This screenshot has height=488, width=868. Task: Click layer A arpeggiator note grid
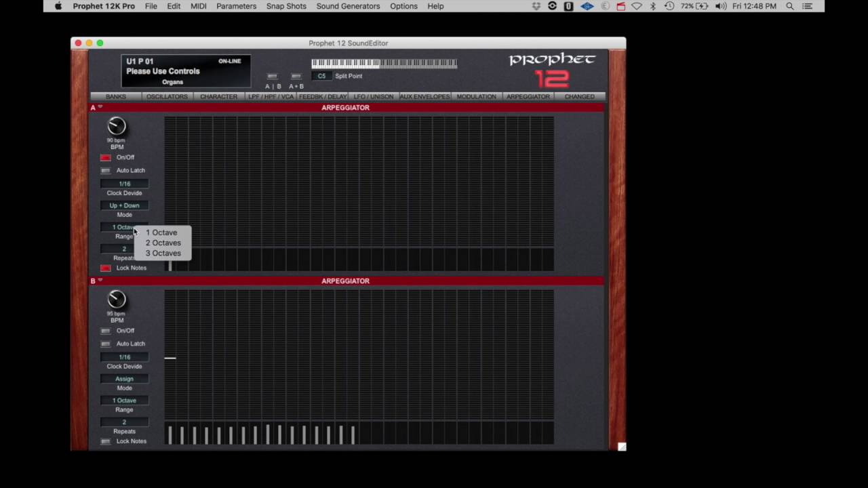[359, 182]
